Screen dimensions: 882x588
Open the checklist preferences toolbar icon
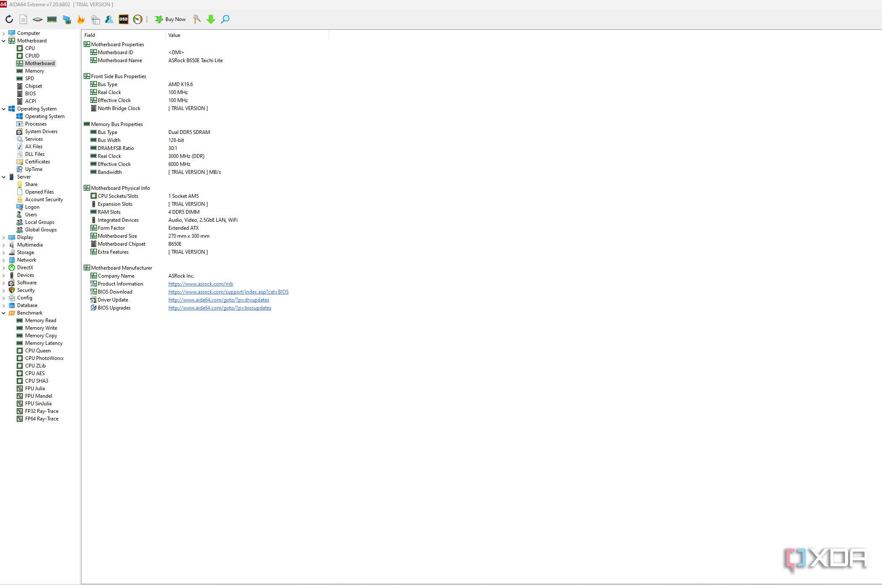click(x=95, y=19)
